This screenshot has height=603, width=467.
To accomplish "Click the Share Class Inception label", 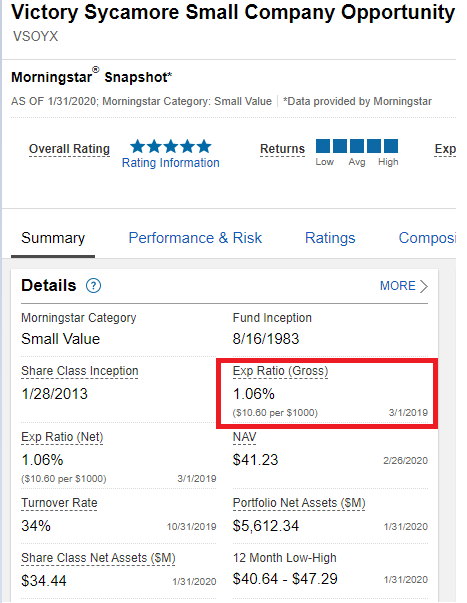I will [x=80, y=371].
